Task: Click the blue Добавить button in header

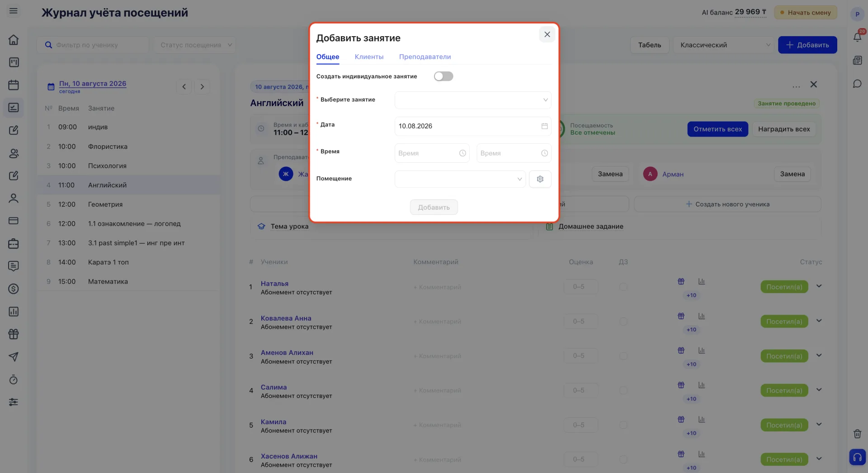Action: [x=807, y=45]
